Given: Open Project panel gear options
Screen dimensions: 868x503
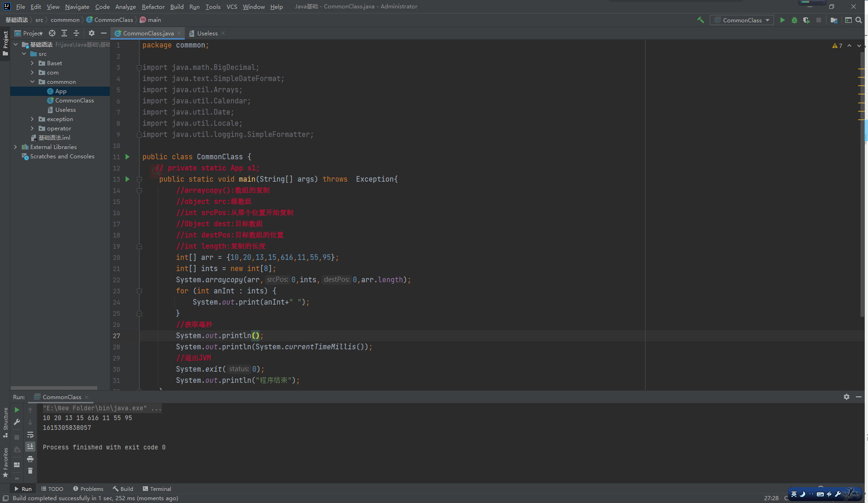Looking at the screenshot, I should pos(92,33).
